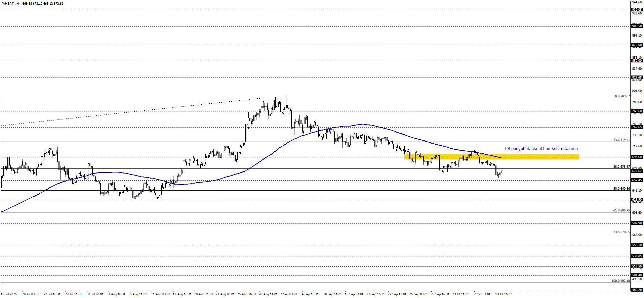The width and height of the screenshot is (644, 298).
Task: Click the 850.00 price level tag
Action: [637, 61]
